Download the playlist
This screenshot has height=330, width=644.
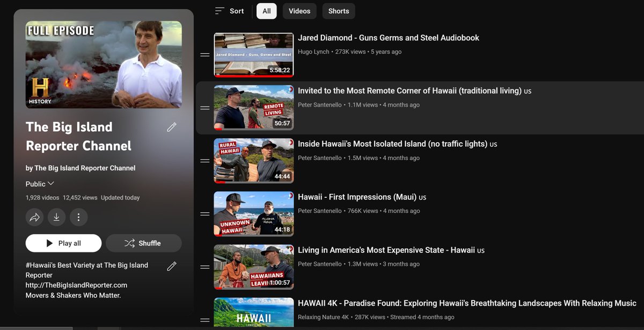56,217
